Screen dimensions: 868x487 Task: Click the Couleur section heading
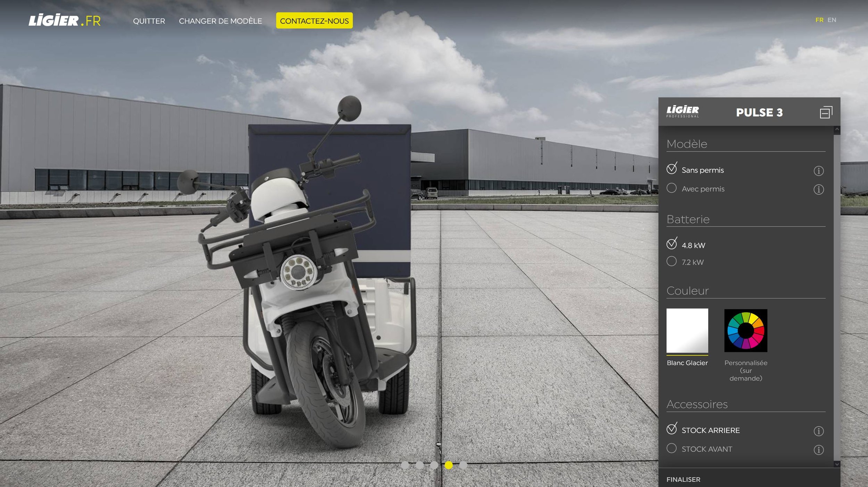[687, 291]
